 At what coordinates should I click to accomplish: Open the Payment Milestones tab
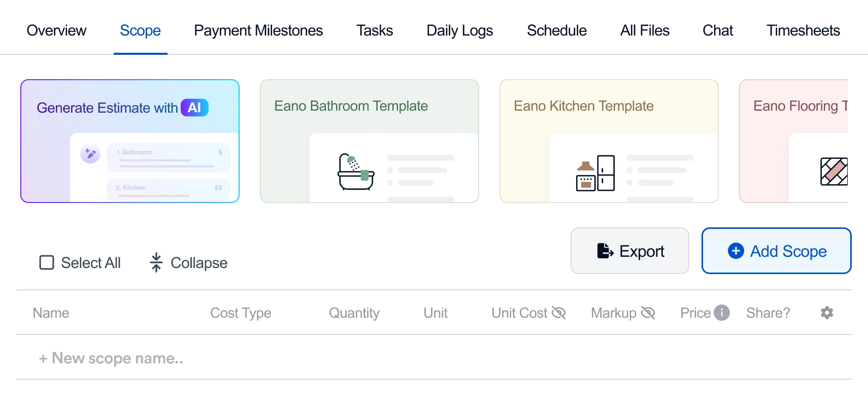point(258,30)
